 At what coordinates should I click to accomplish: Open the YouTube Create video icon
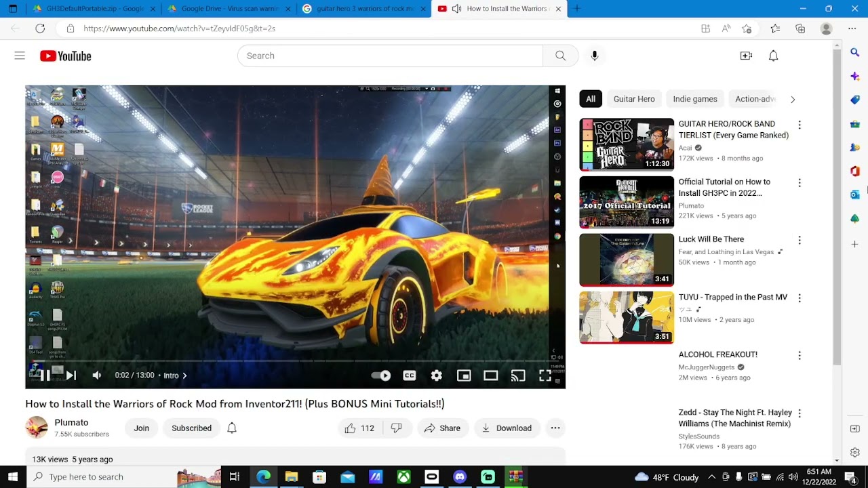(746, 56)
